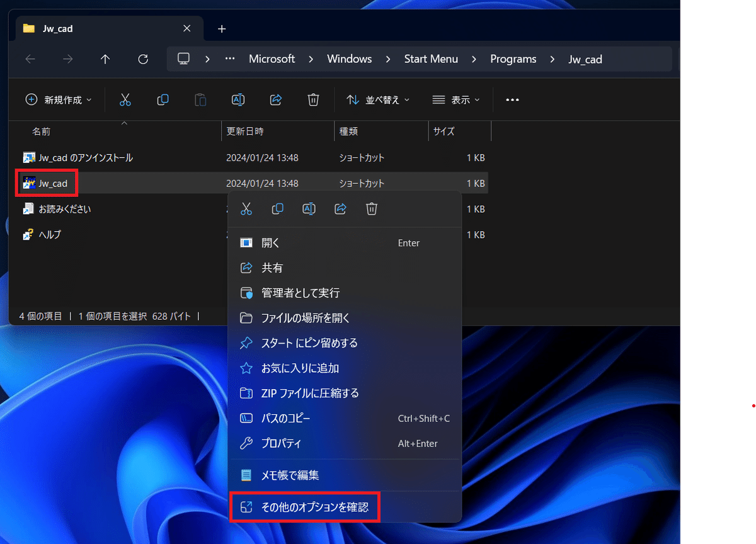Click the Jw_cad のアンインストール shortcut icon
The width and height of the screenshot is (756, 544).
tap(28, 157)
